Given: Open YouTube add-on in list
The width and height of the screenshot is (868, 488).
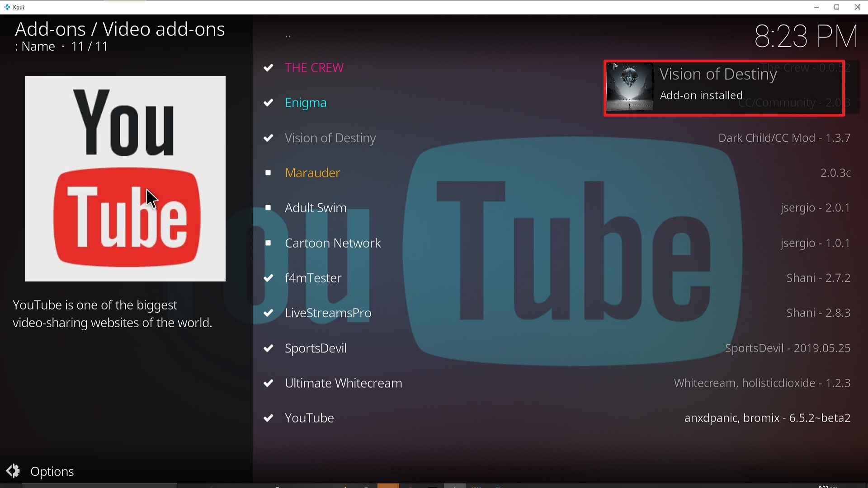Looking at the screenshot, I should (x=310, y=418).
